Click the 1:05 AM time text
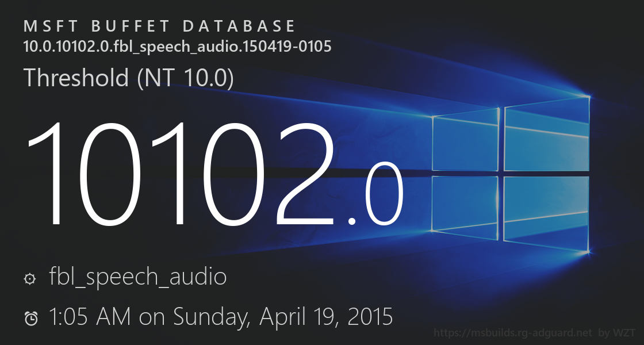 [x=90, y=316]
